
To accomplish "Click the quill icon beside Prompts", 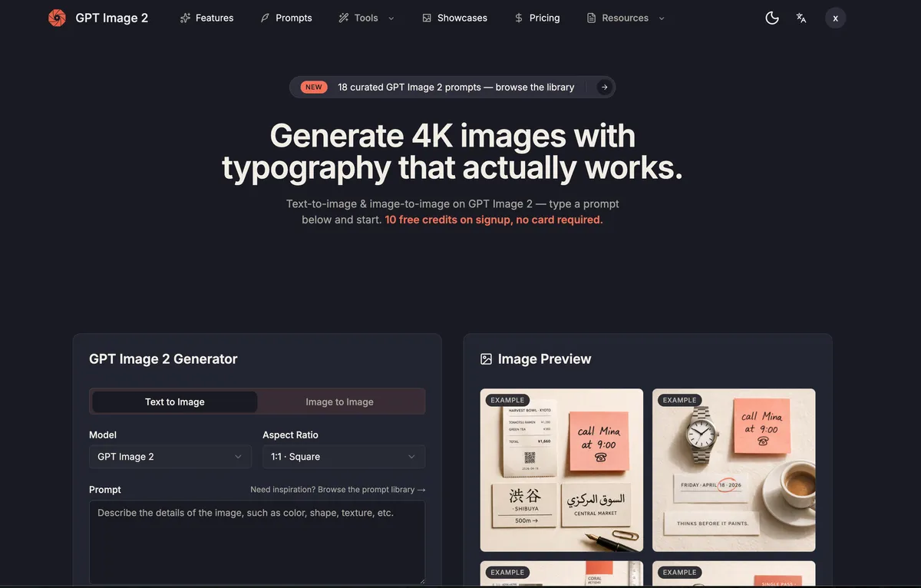I will tap(265, 18).
